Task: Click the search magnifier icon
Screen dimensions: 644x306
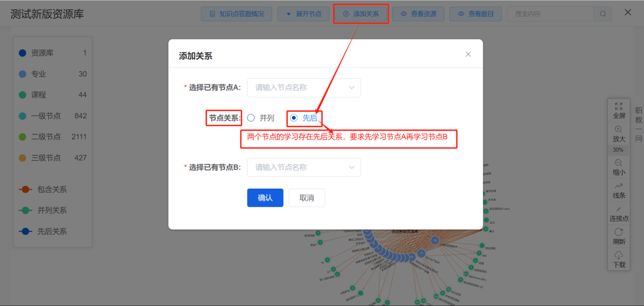Action: click(x=602, y=14)
